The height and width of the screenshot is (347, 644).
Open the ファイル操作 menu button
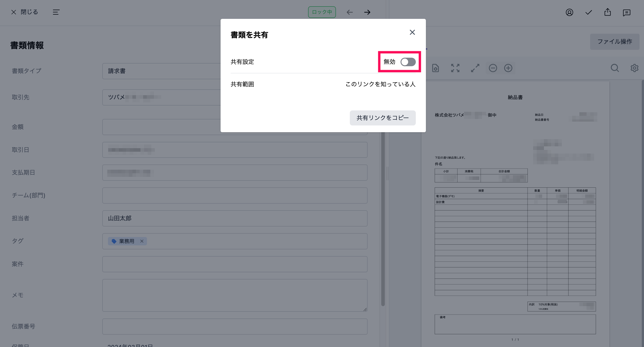pos(615,42)
